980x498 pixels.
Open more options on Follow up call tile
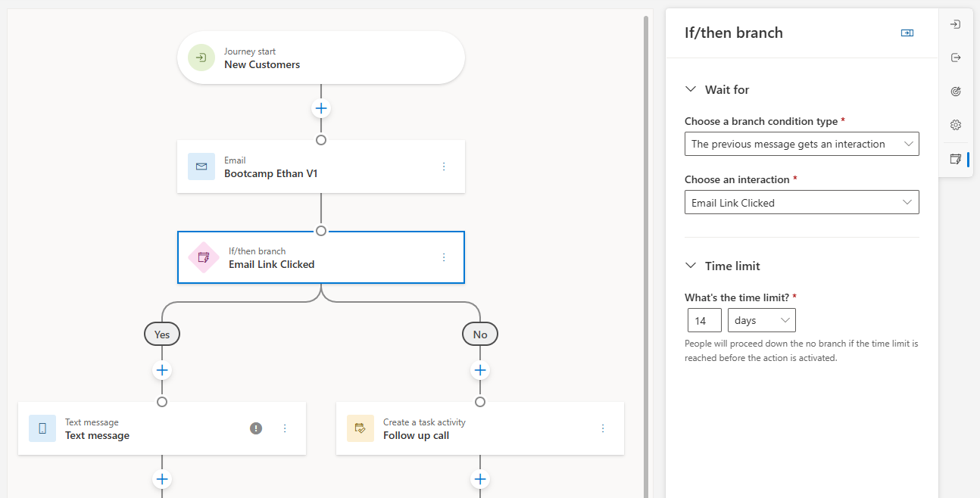click(603, 428)
